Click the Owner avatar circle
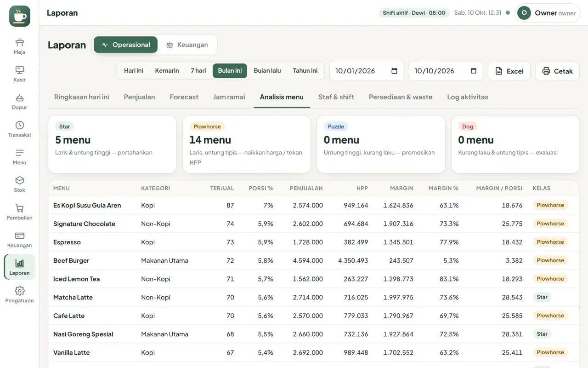Viewport: 588px width, 368px height. 524,13
